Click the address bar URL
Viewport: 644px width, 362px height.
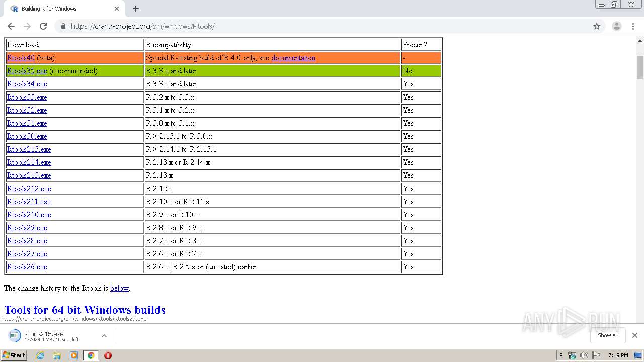tap(143, 26)
